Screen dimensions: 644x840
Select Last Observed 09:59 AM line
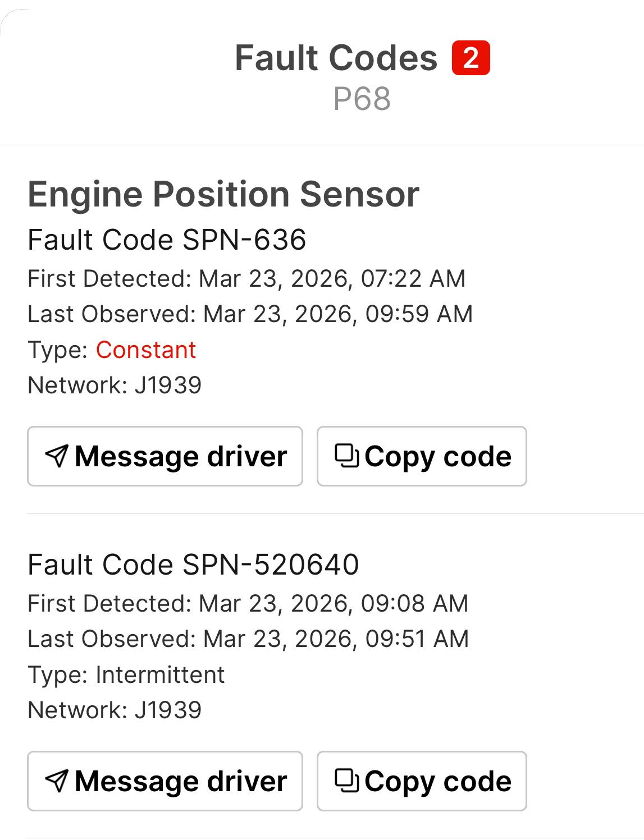point(250,314)
